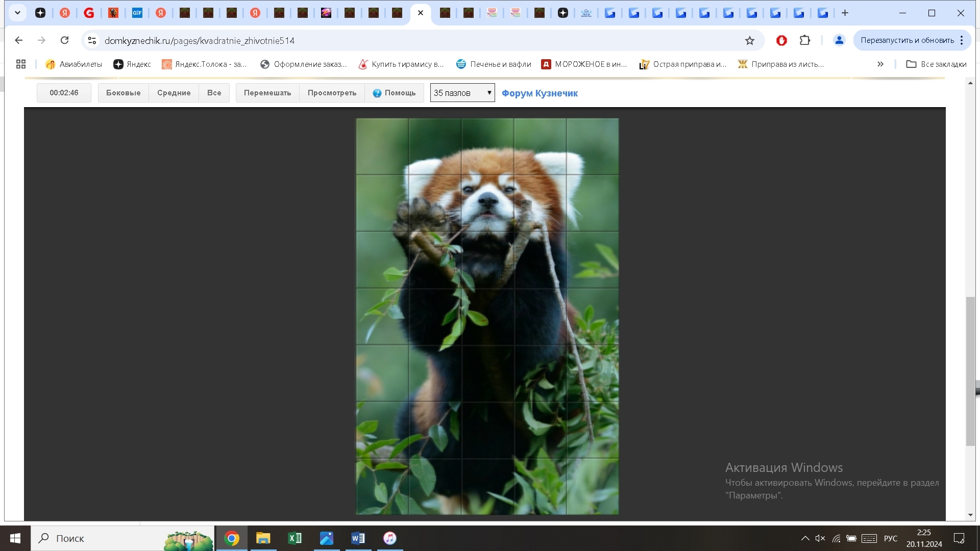Image resolution: width=980 pixels, height=551 pixels.
Task: Click the battery status tray icon
Action: [851, 538]
